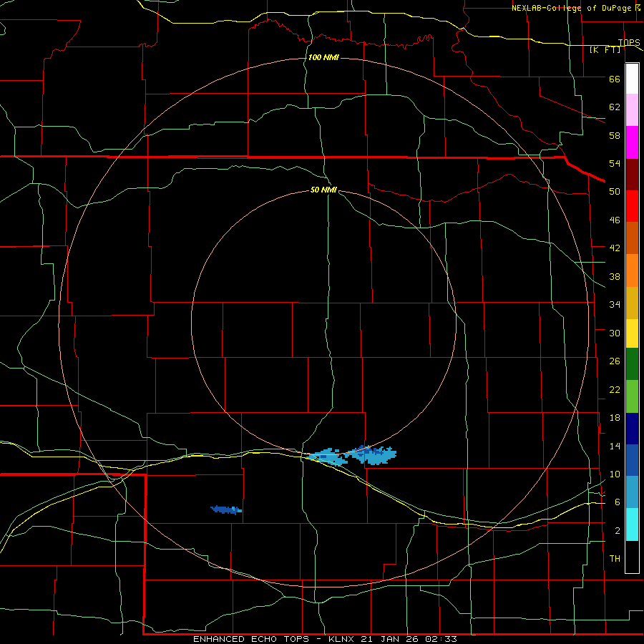Click the "18" legend label
The width and height of the screenshot is (644, 644).
click(615, 418)
